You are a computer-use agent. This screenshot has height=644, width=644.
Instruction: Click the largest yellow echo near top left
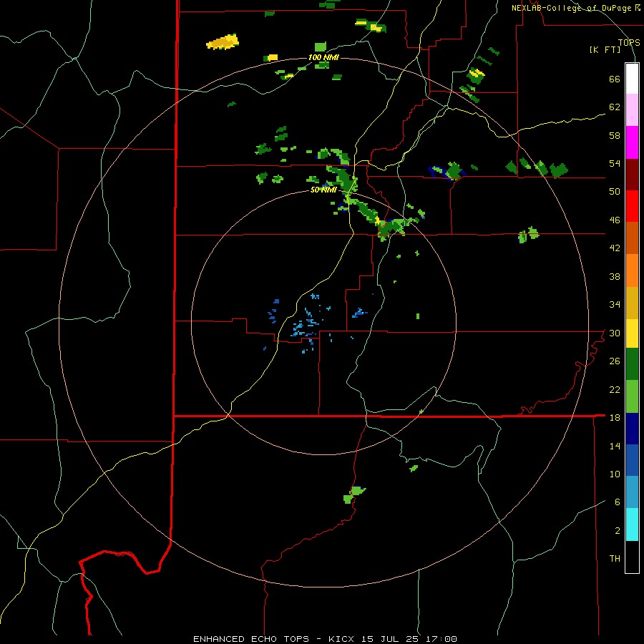click(x=223, y=42)
